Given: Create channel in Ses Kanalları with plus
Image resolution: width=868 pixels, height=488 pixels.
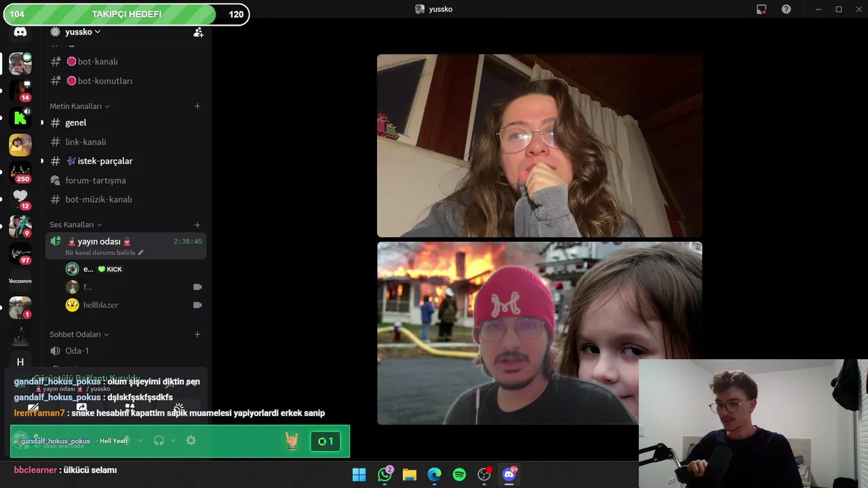Looking at the screenshot, I should tap(197, 225).
